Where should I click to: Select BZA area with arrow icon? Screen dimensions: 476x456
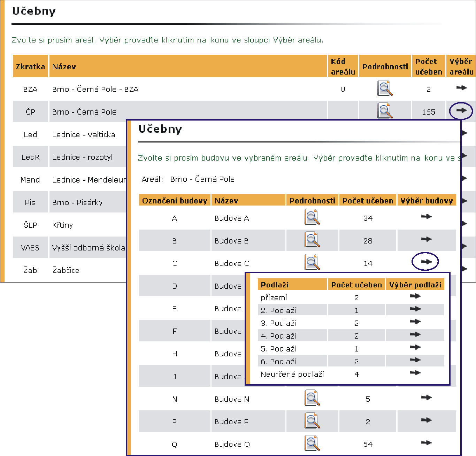coord(461,88)
